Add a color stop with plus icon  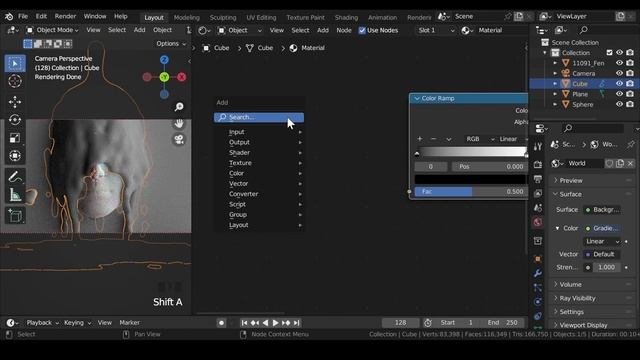tap(420, 139)
